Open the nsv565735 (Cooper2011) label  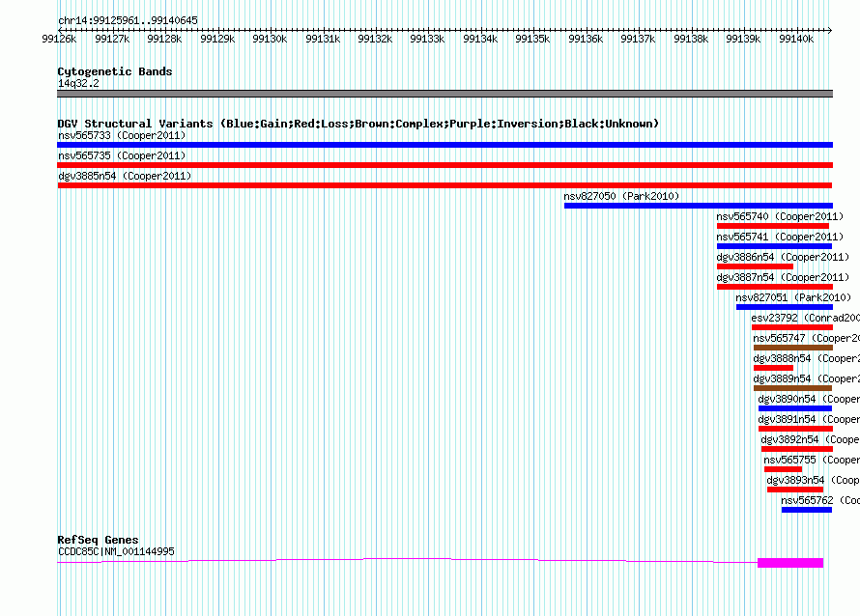pos(122,155)
